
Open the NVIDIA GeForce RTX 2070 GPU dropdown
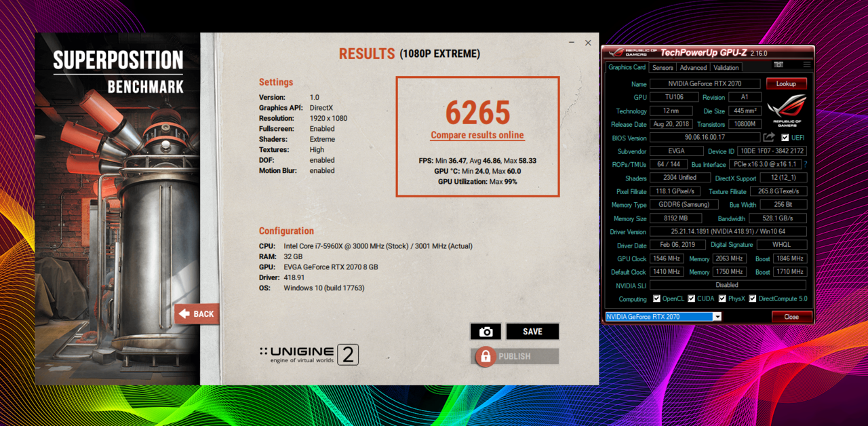663,317
